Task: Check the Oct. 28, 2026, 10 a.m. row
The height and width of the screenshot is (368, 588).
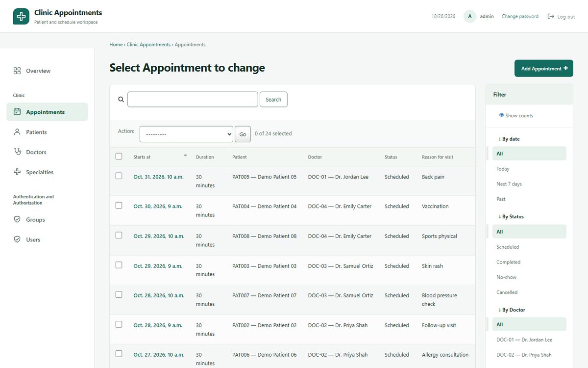Action: point(119,294)
